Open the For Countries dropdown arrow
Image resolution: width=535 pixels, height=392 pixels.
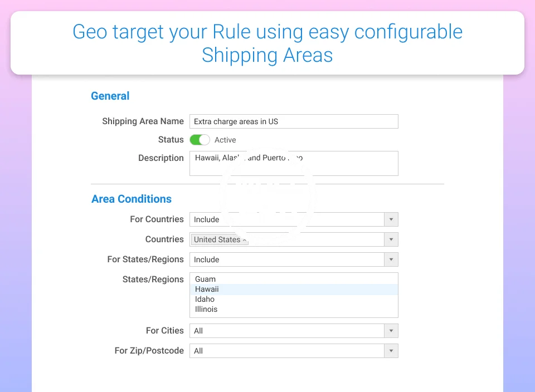[391, 219]
